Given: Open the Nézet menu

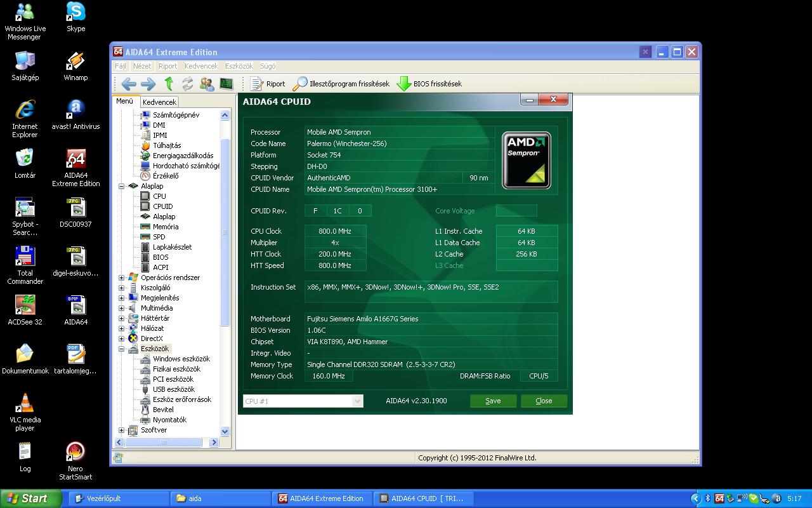Looking at the screenshot, I should point(142,66).
